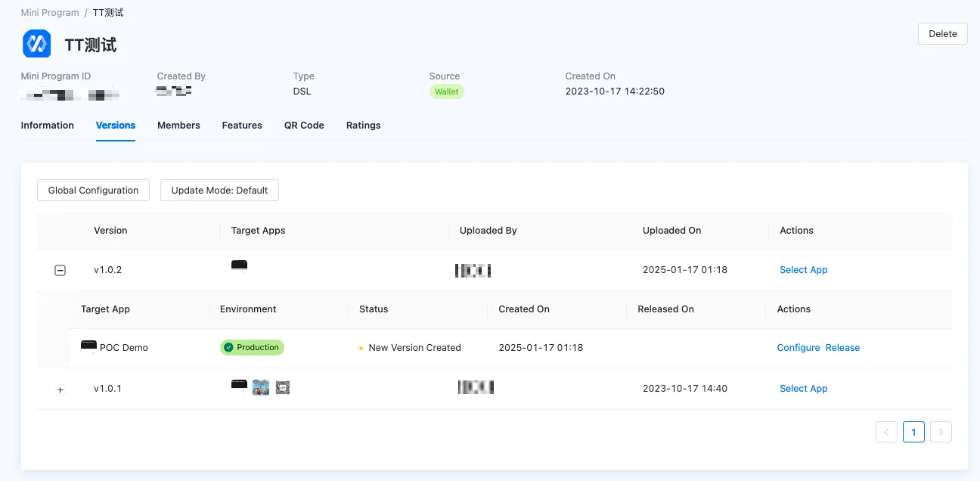Expand the v1.0.1 version row
This screenshot has height=481, width=980.
(x=60, y=389)
